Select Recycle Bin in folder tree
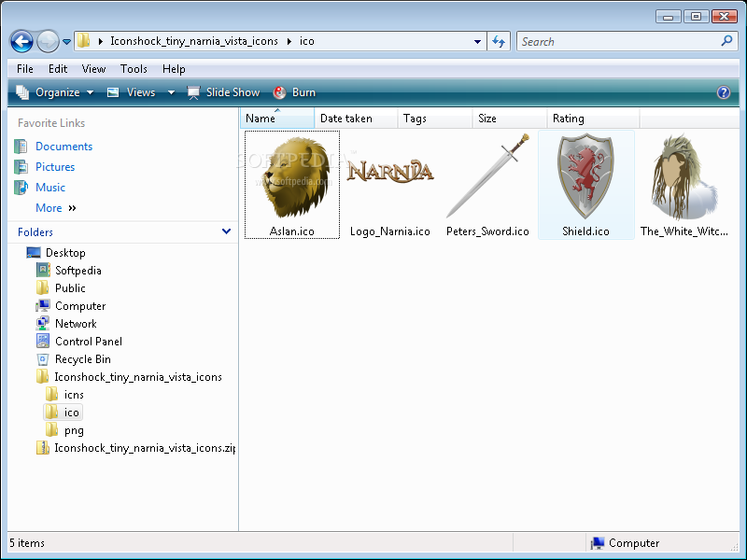This screenshot has width=747, height=560. 82,359
